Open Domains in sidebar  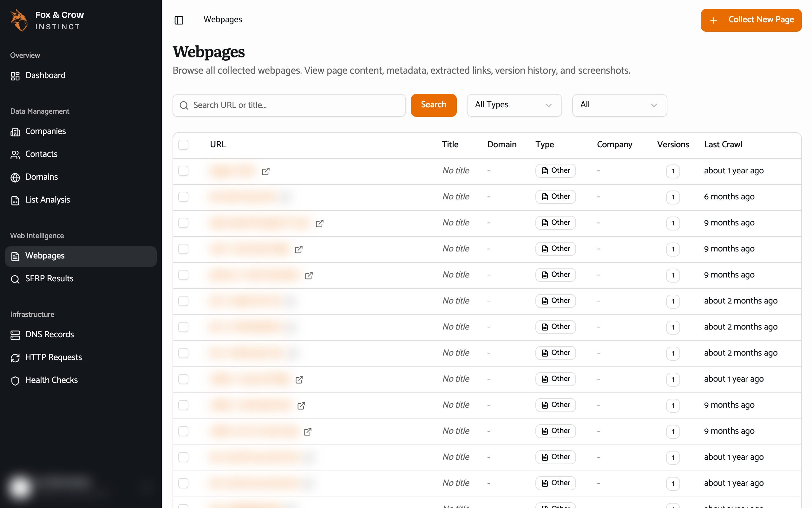(81, 177)
